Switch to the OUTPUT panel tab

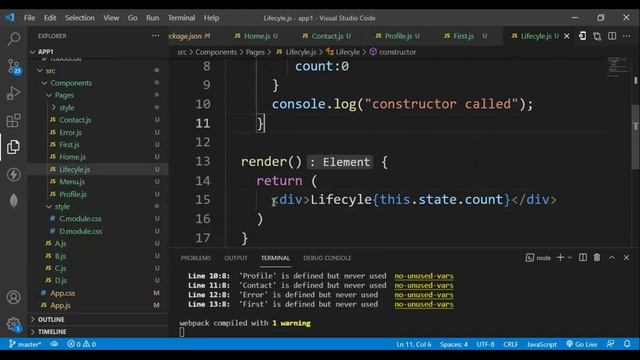tap(236, 258)
